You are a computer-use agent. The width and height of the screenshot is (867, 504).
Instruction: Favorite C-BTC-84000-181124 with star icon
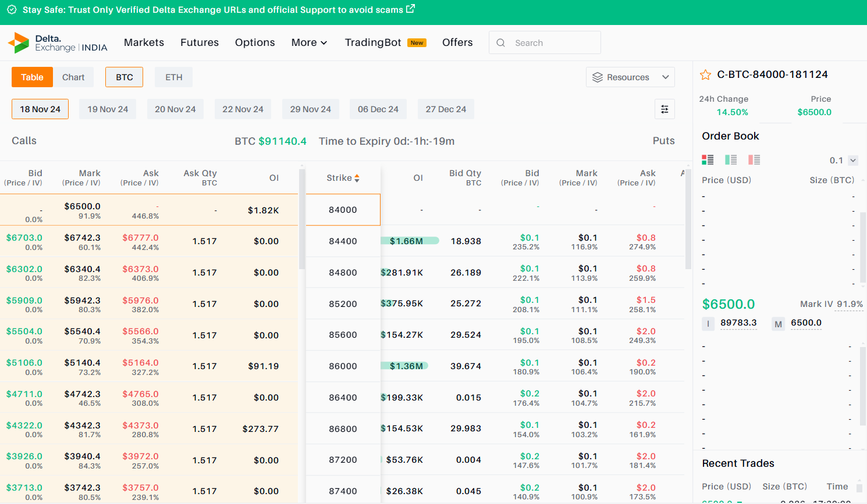pos(705,74)
